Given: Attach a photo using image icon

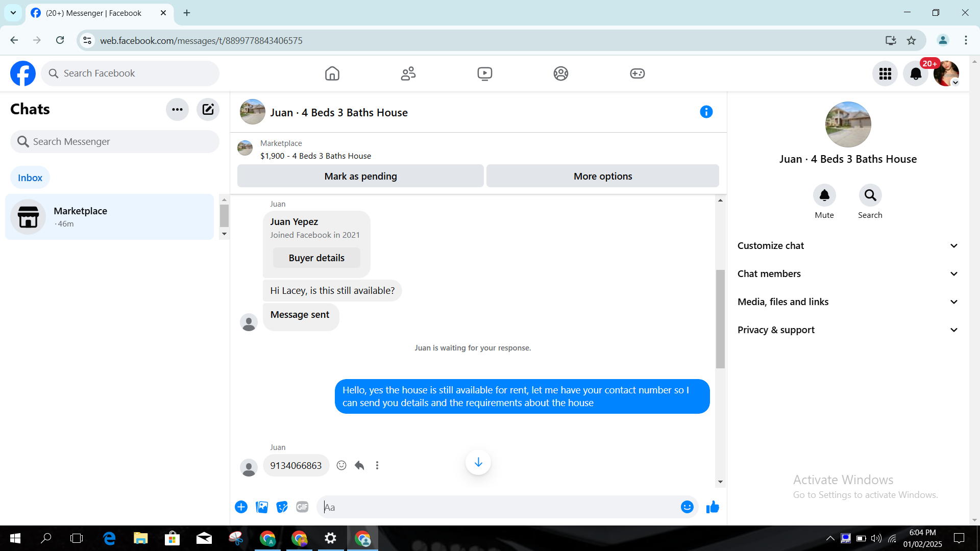Looking at the screenshot, I should pyautogui.click(x=262, y=507).
